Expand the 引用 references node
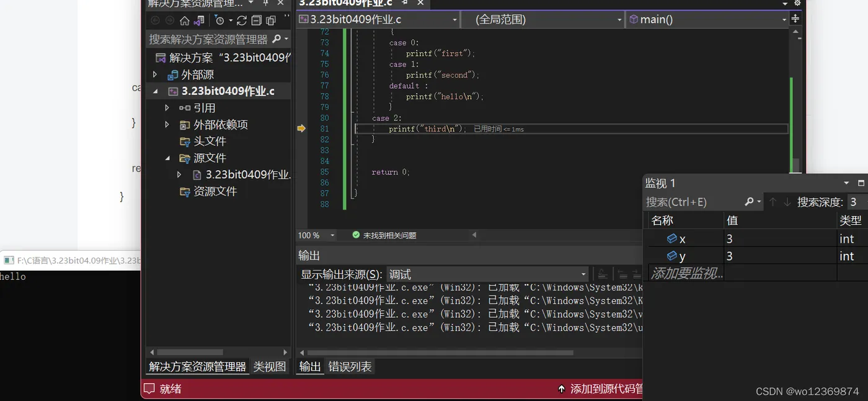Screen dimensions: 868x401 (167, 108)
